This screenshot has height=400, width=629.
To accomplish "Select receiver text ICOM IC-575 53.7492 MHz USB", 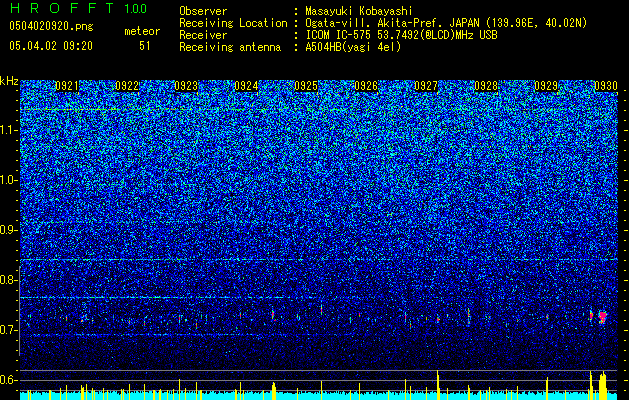I will tap(402, 35).
